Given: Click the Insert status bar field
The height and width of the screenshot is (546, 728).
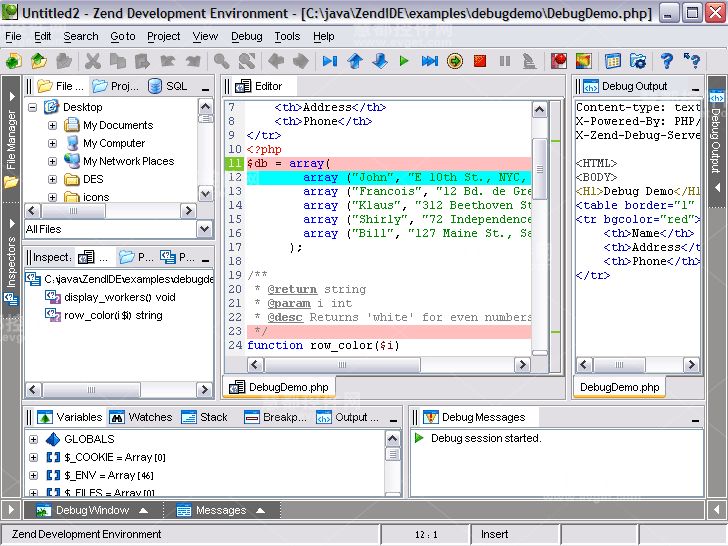Looking at the screenshot, I should (515, 534).
